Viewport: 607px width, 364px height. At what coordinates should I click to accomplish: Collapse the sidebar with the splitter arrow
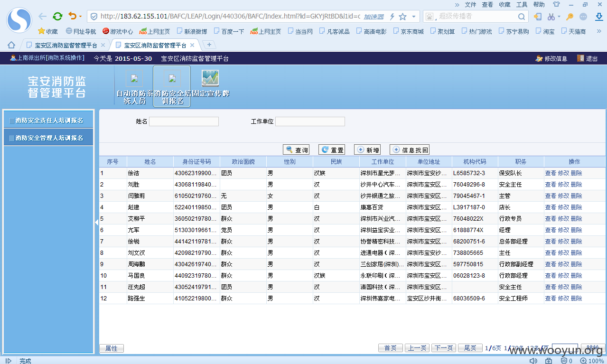coord(97,222)
